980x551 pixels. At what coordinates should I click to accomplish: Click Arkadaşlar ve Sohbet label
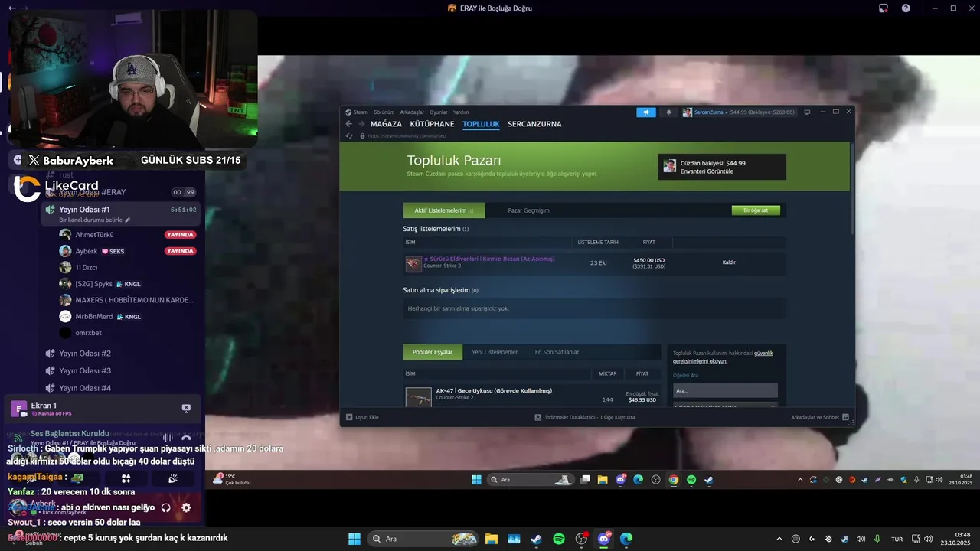pos(815,417)
